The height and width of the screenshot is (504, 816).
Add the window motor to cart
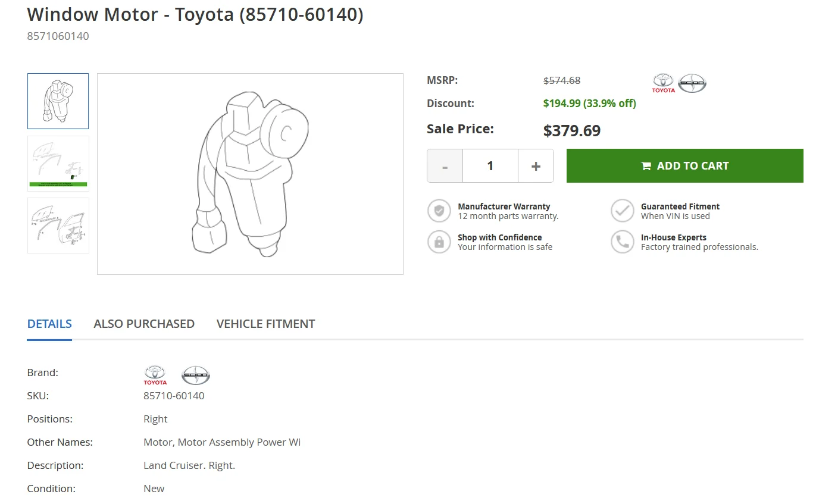click(x=684, y=166)
